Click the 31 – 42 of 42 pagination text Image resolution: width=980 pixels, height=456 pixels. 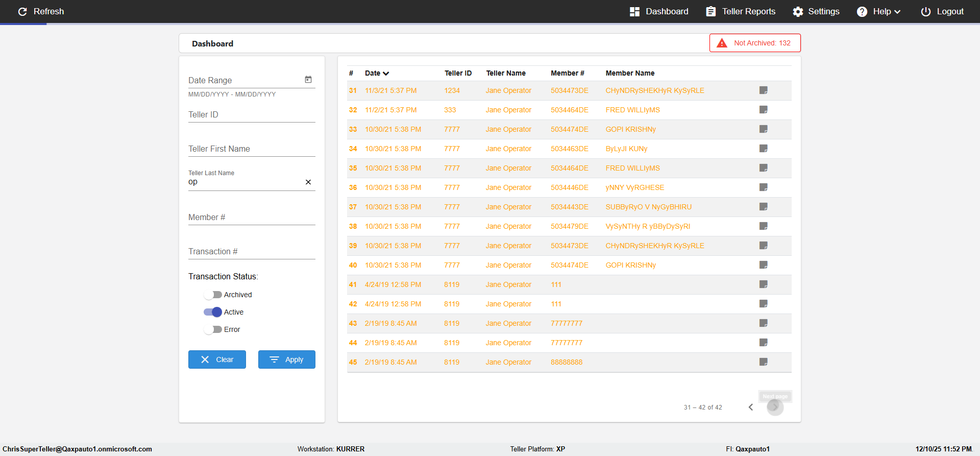click(x=703, y=407)
